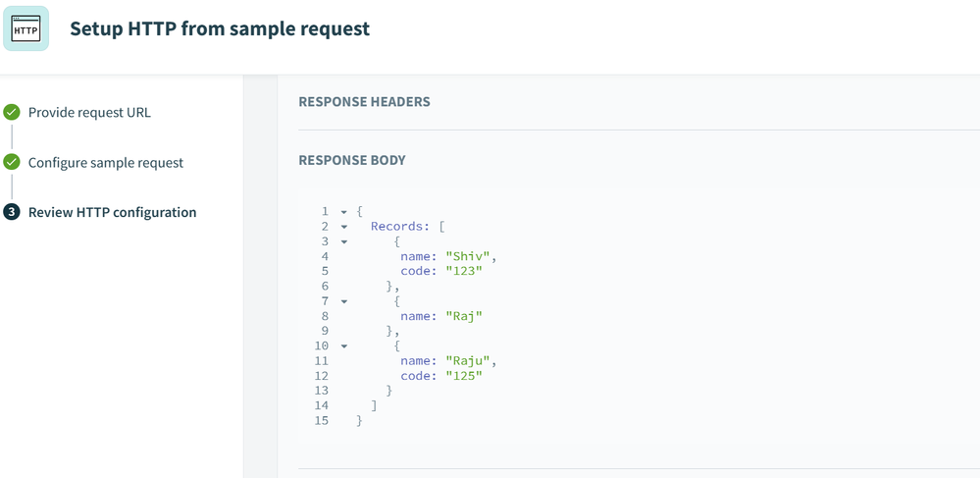980x478 pixels.
Task: Click the HTTP connector icon in header
Action: (x=26, y=28)
